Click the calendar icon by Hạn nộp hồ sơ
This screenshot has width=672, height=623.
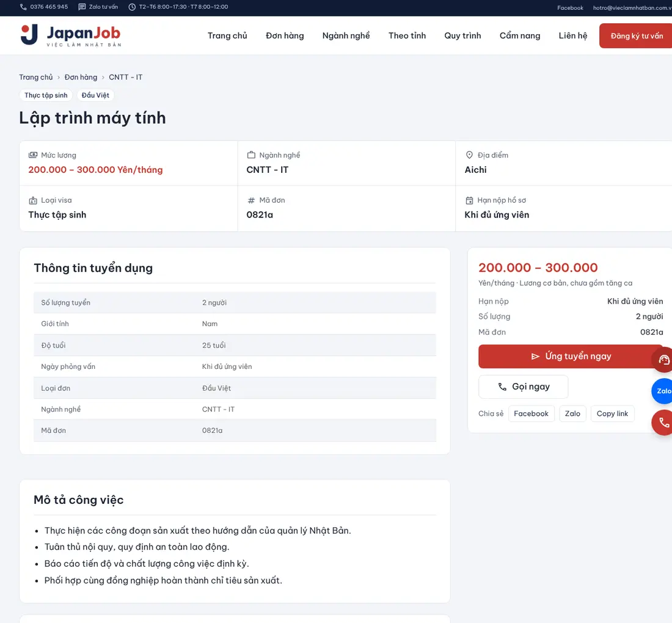point(469,200)
